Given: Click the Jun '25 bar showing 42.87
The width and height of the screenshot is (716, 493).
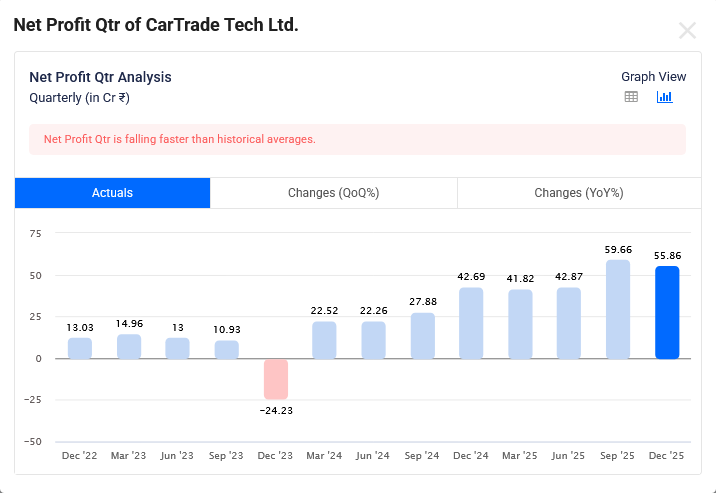Looking at the screenshot, I should (x=569, y=323).
